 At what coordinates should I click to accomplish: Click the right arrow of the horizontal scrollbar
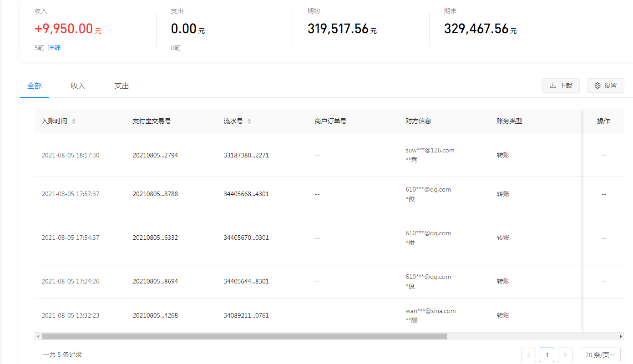(620, 336)
